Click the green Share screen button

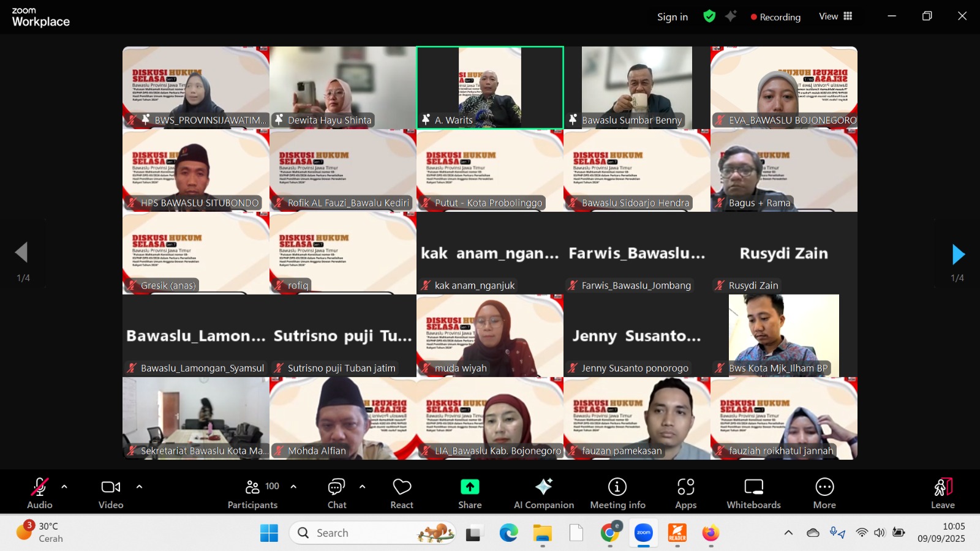click(x=470, y=493)
